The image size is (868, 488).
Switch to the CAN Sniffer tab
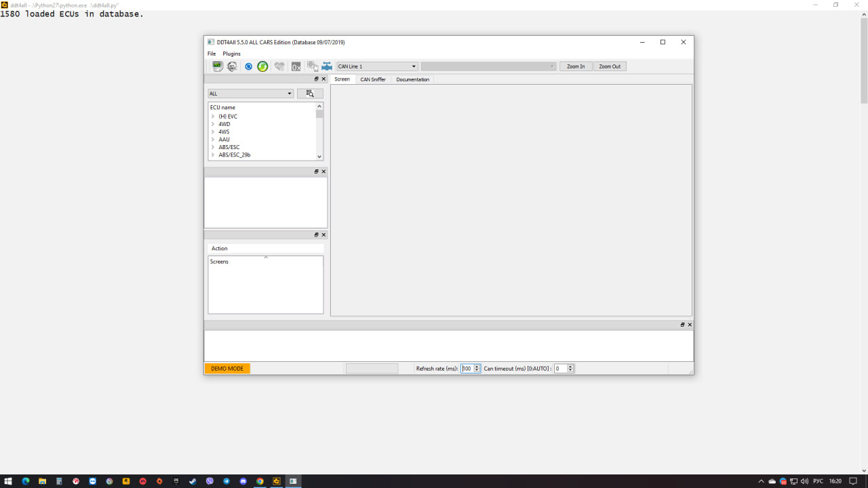click(x=373, y=79)
